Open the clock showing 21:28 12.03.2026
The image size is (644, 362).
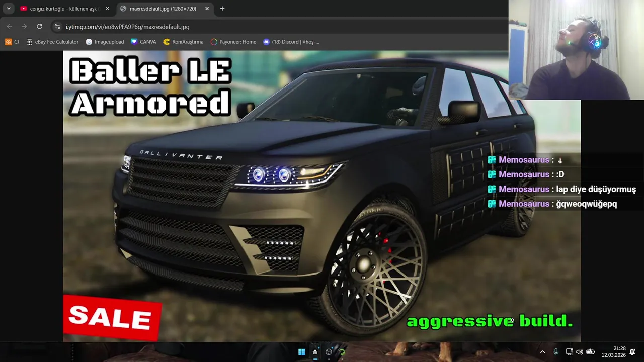pyautogui.click(x=613, y=352)
